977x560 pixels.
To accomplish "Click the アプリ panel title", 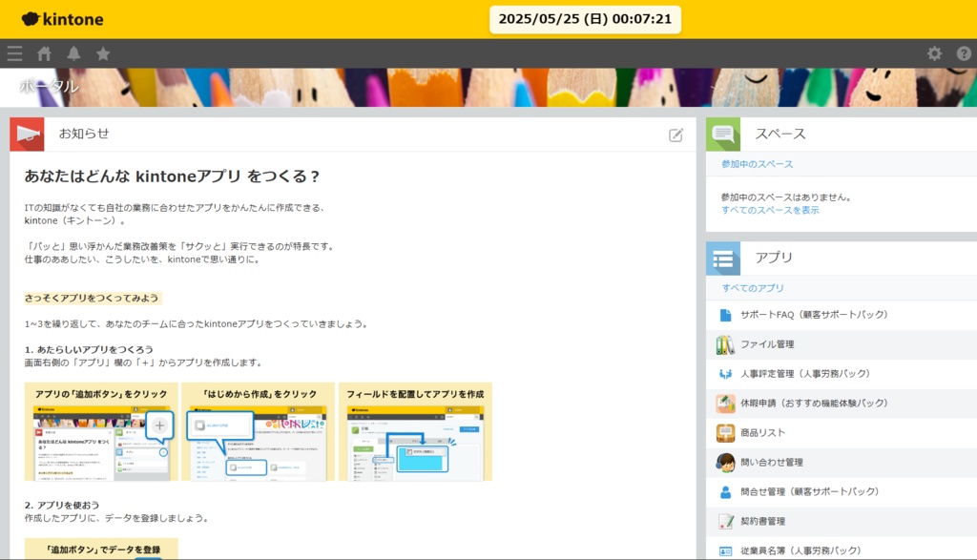I will (773, 258).
